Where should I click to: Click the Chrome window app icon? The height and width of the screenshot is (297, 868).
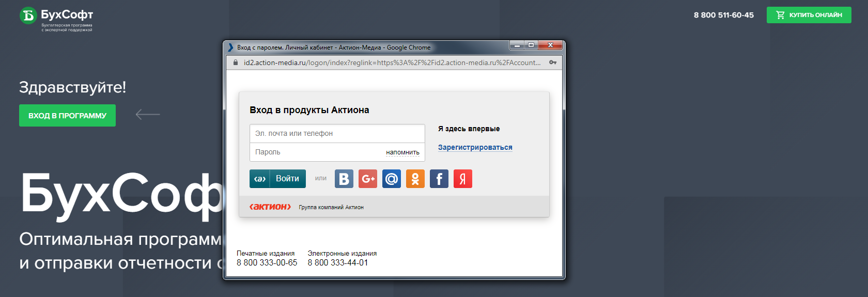(x=230, y=47)
